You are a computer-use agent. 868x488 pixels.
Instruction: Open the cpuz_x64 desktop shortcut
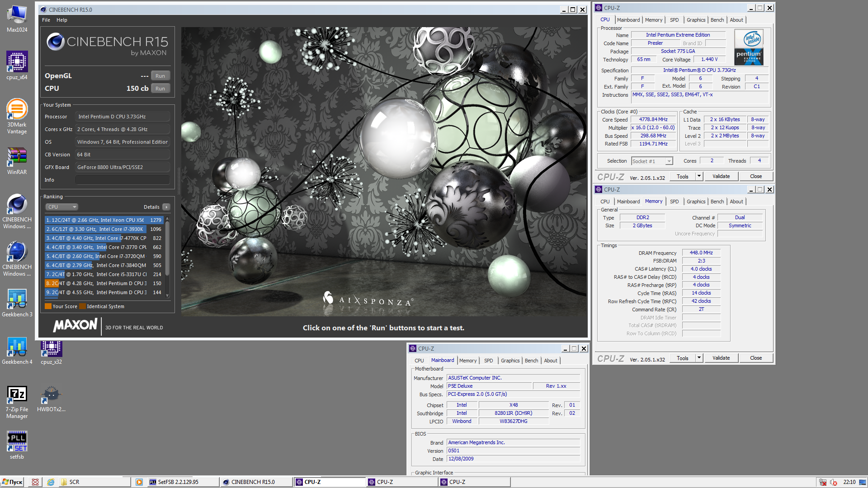tap(17, 66)
